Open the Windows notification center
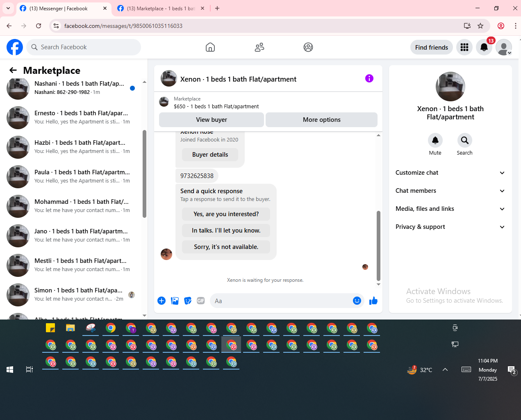 pos(512,370)
